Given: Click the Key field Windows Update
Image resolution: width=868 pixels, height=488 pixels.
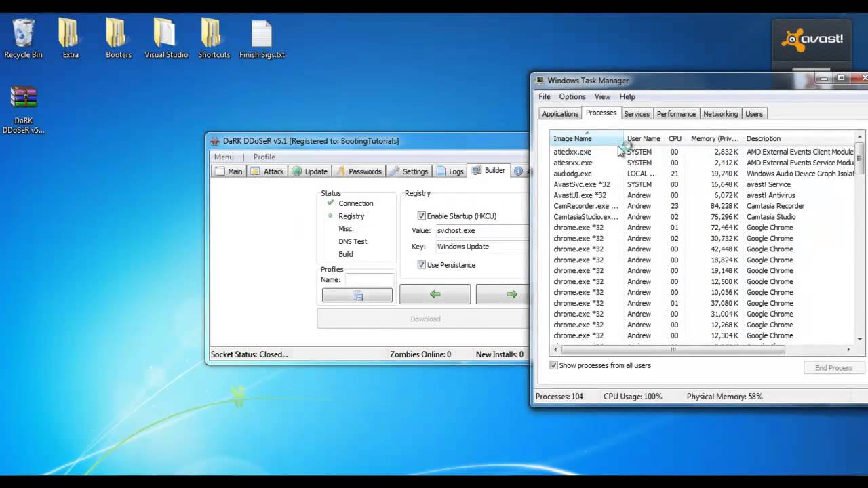Looking at the screenshot, I should point(481,247).
